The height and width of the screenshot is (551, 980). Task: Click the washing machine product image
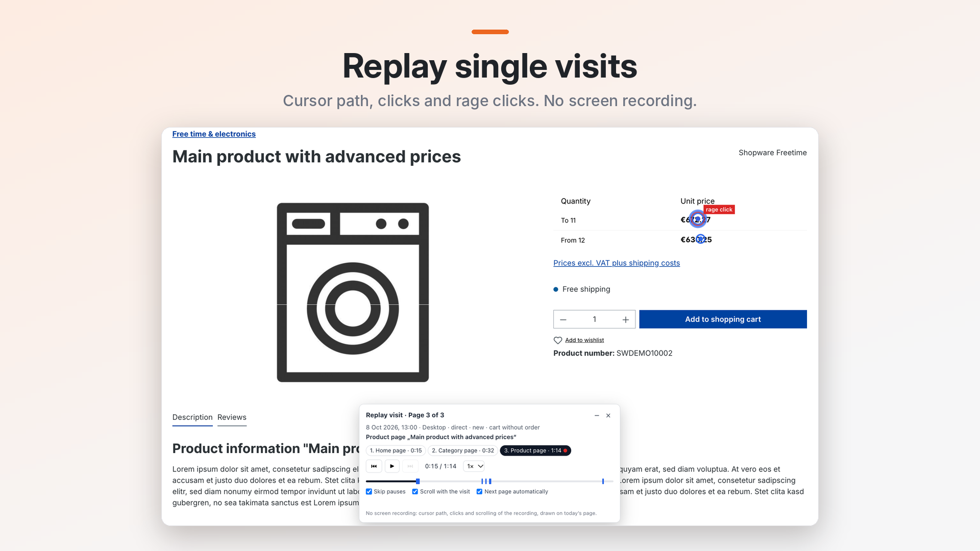click(353, 292)
